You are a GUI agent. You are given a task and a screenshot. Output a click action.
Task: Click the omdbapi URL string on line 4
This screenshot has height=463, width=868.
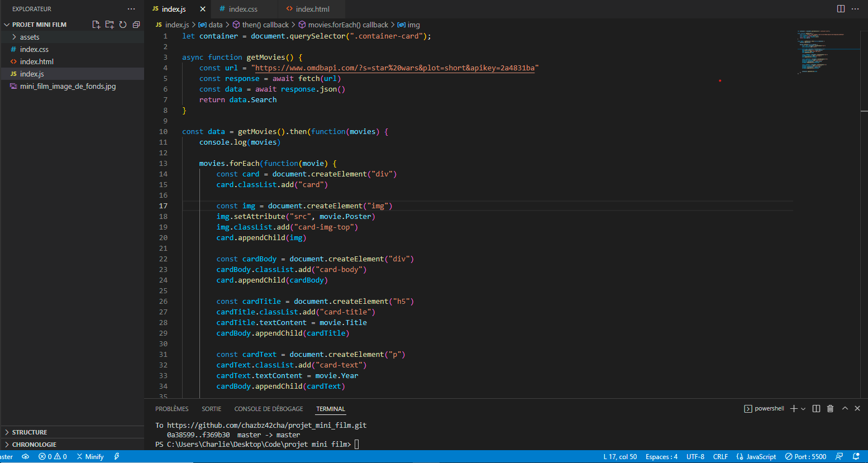click(394, 68)
